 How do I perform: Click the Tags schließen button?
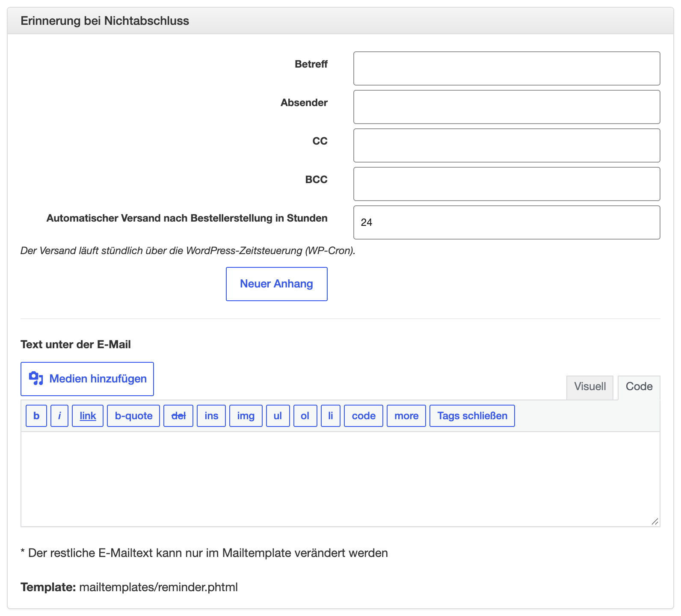point(472,416)
